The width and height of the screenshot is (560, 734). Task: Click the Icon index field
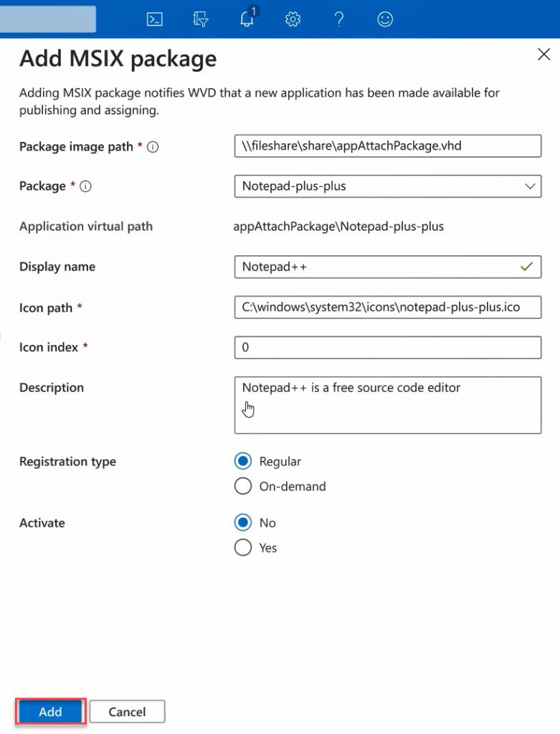pyautogui.click(x=387, y=347)
